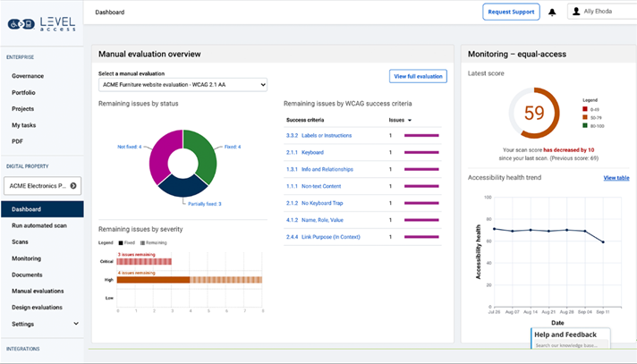Open 2.4.4 Link Purpose link
Screen dimensions: 637x364
323,237
